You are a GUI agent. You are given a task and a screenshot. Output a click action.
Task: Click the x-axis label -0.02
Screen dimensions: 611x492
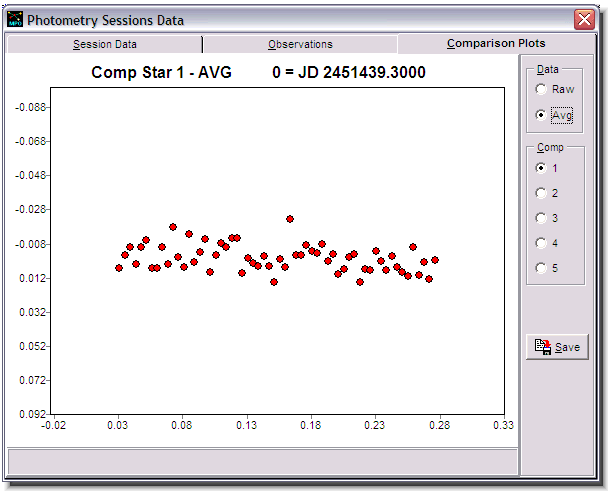pos(53,425)
